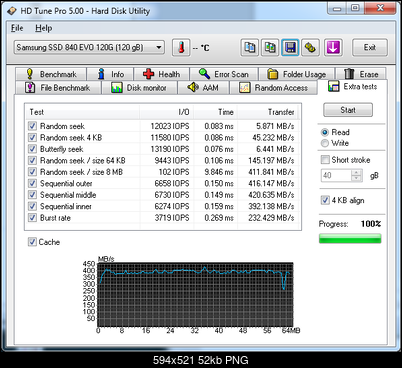Save screenshot with the floppy disk icon
Image resolution: width=402 pixels, height=368 pixels.
pos(290,47)
